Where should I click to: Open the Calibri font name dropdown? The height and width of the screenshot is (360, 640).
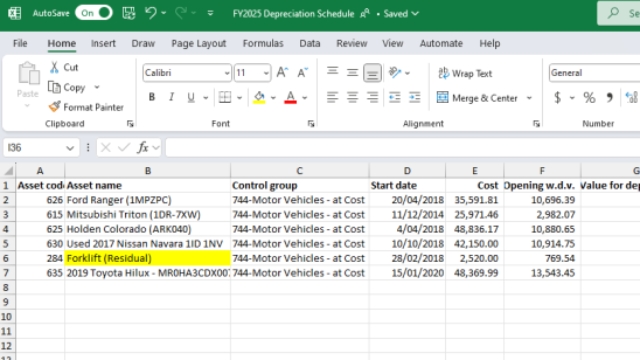pos(227,73)
